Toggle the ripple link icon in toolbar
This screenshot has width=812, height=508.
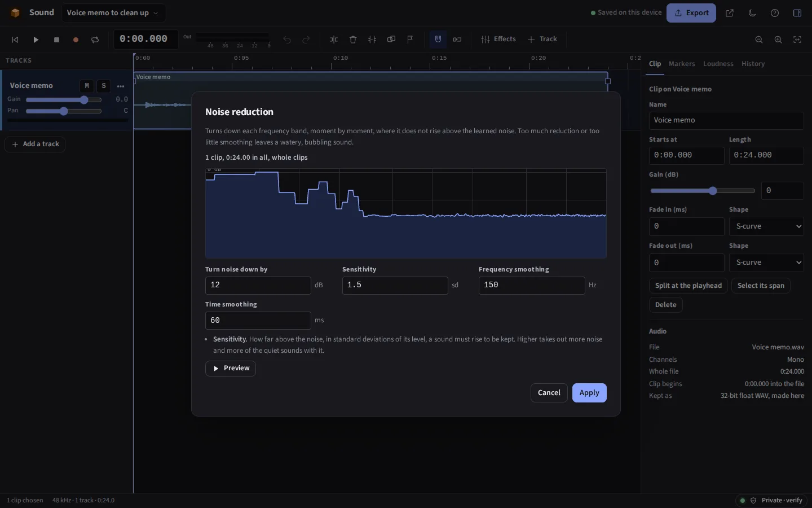(457, 40)
